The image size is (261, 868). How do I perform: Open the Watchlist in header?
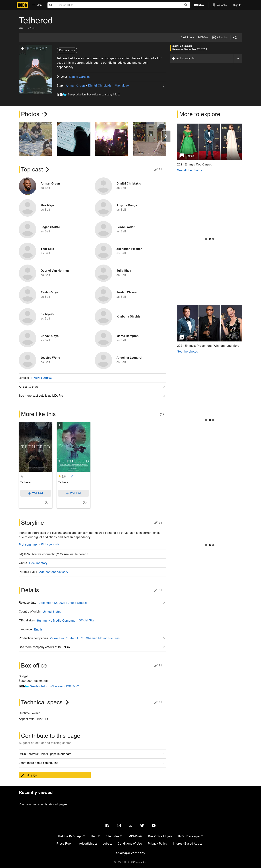point(220,5)
